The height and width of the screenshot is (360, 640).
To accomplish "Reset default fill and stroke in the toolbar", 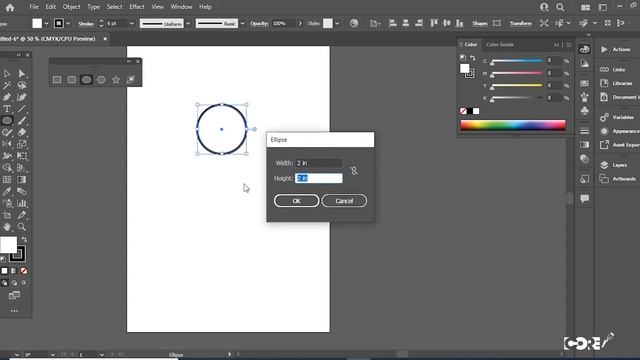I will point(3,259).
